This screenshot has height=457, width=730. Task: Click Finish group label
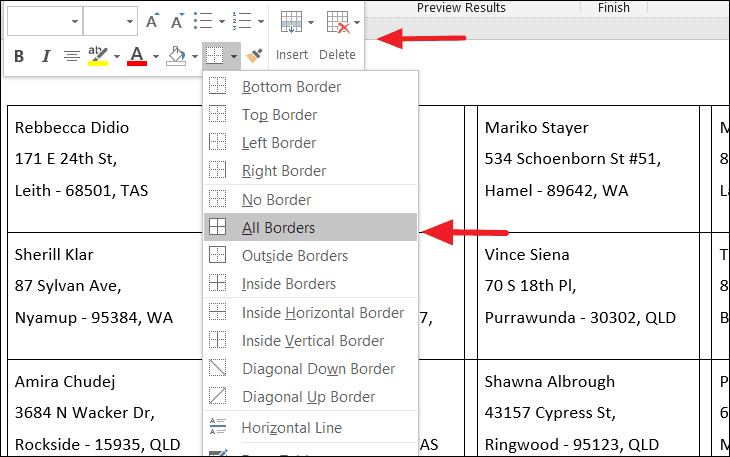click(614, 7)
